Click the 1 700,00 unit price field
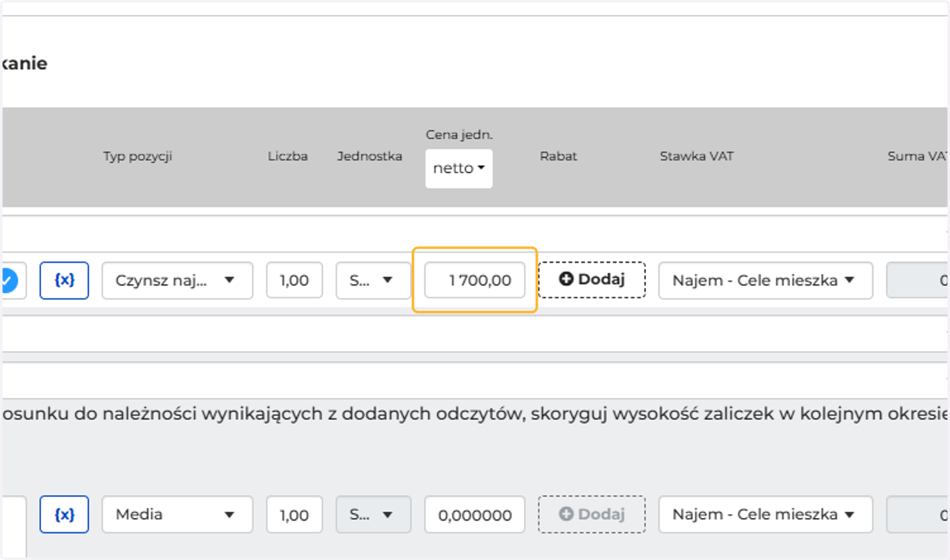Screen dimensions: 950x560 [x=475, y=280]
